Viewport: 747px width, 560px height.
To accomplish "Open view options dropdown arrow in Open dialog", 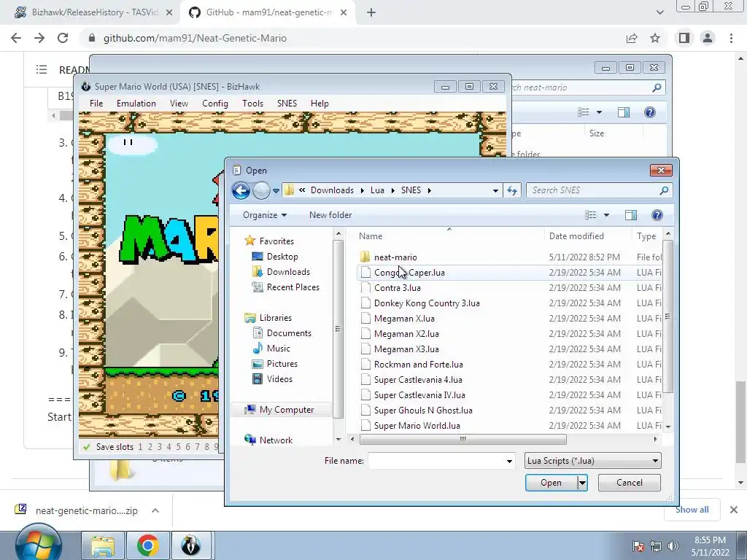I will [x=606, y=215].
